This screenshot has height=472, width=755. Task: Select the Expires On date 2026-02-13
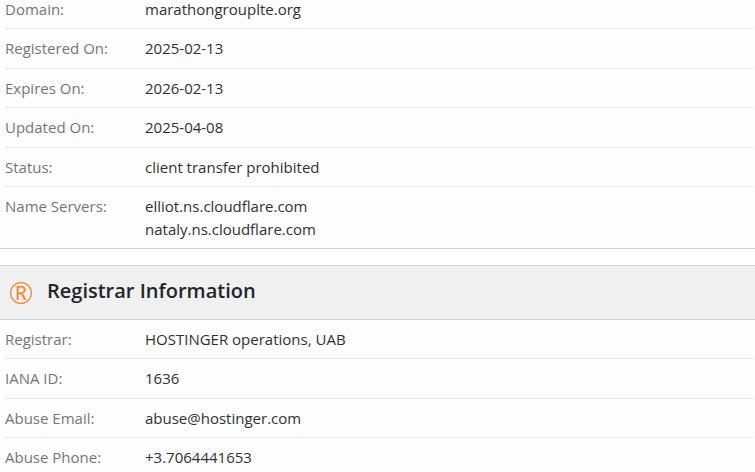point(184,89)
